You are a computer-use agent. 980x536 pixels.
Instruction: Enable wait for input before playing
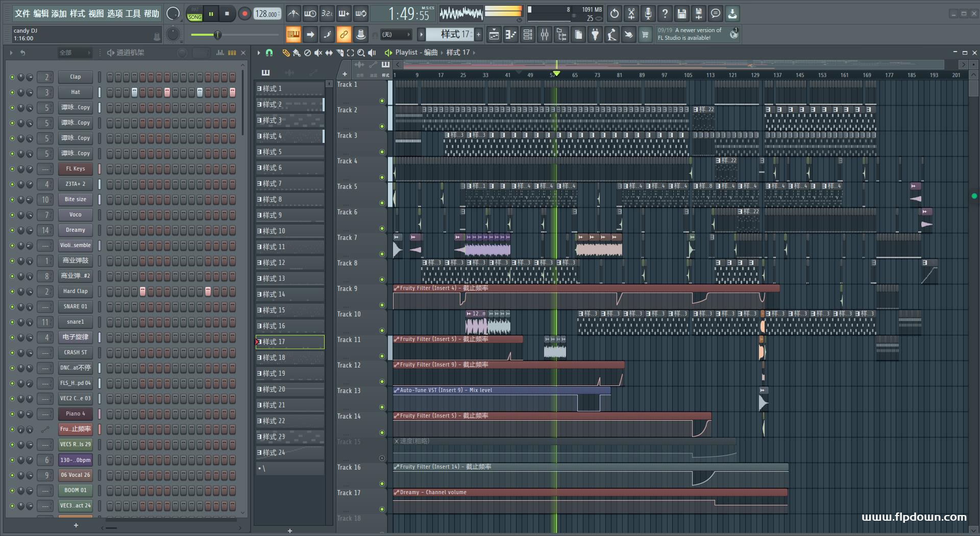[310, 14]
